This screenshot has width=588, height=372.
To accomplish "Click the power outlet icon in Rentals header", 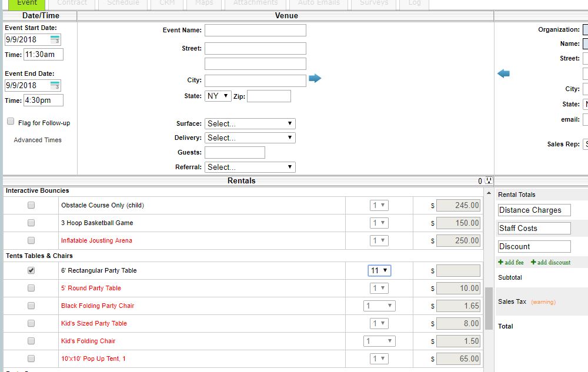I will pos(489,181).
